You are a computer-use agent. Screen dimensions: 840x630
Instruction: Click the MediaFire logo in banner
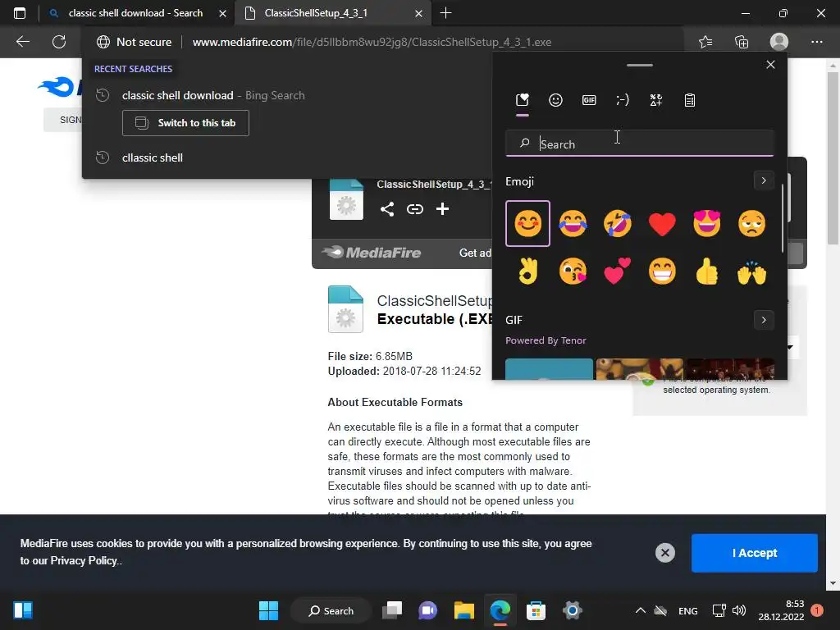(372, 253)
